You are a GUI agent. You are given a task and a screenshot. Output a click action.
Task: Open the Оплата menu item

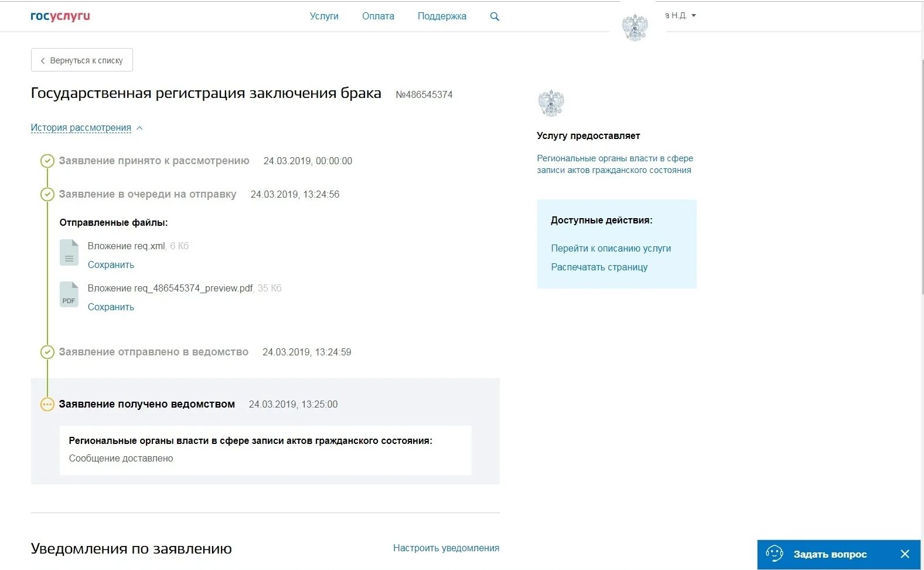(x=378, y=16)
